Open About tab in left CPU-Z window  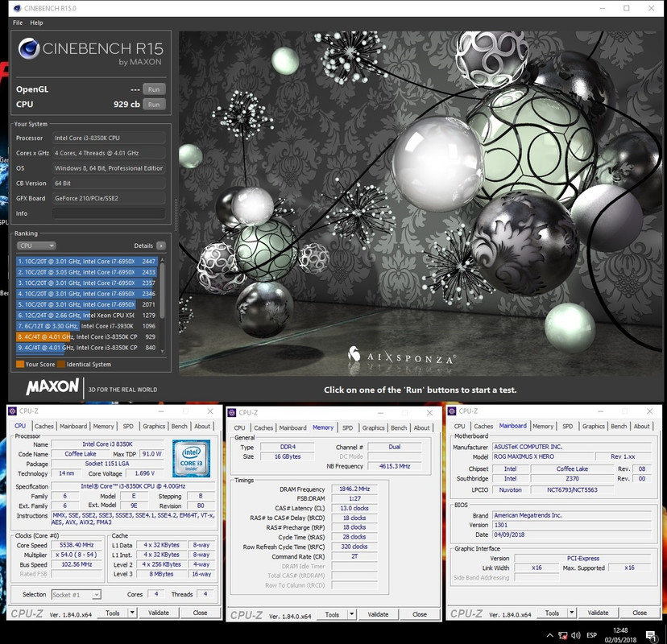[202, 426]
